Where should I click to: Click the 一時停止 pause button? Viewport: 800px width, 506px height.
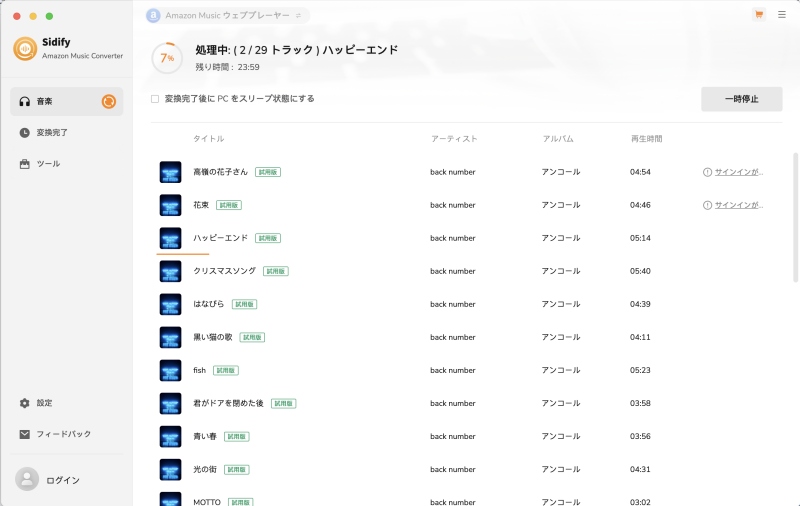tap(741, 99)
